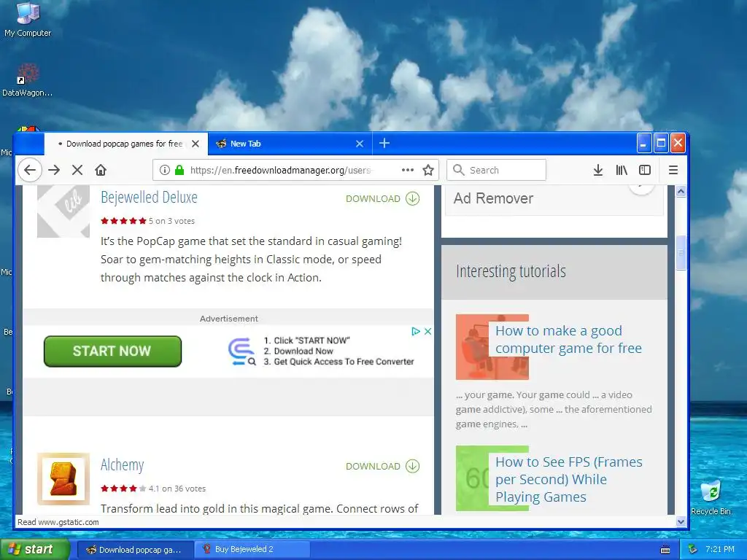Click the Ad Remover link
The image size is (747, 560).
493,198
